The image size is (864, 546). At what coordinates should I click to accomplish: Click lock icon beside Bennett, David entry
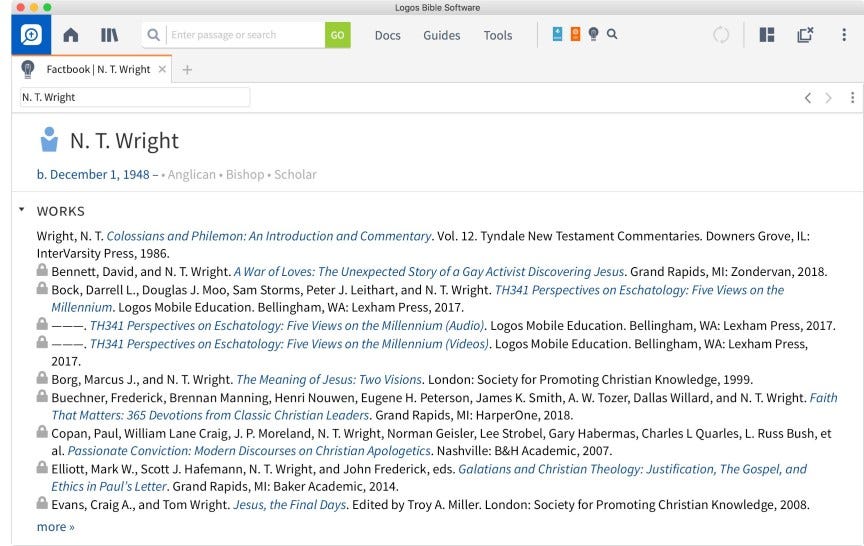42,269
